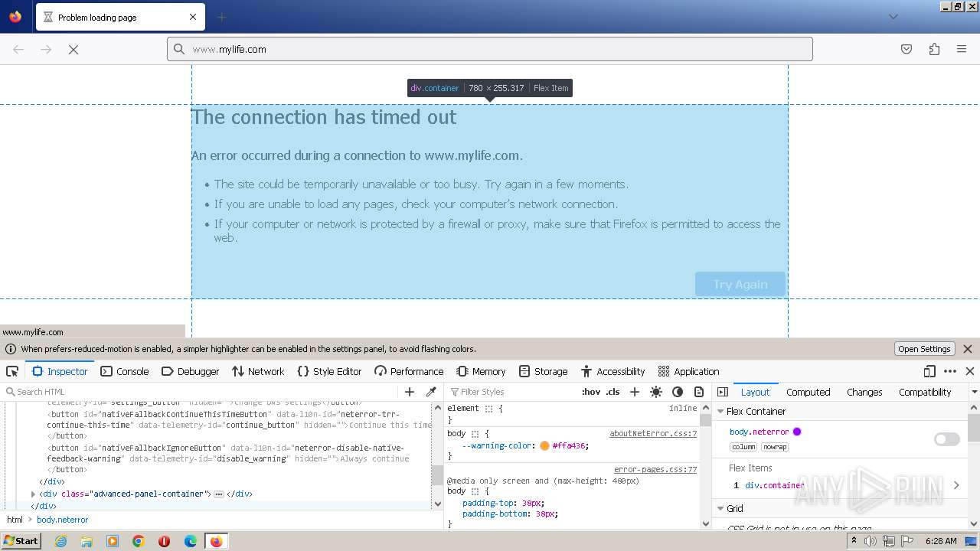Go back to previous page
This screenshot has width=980, height=551.
18,49
